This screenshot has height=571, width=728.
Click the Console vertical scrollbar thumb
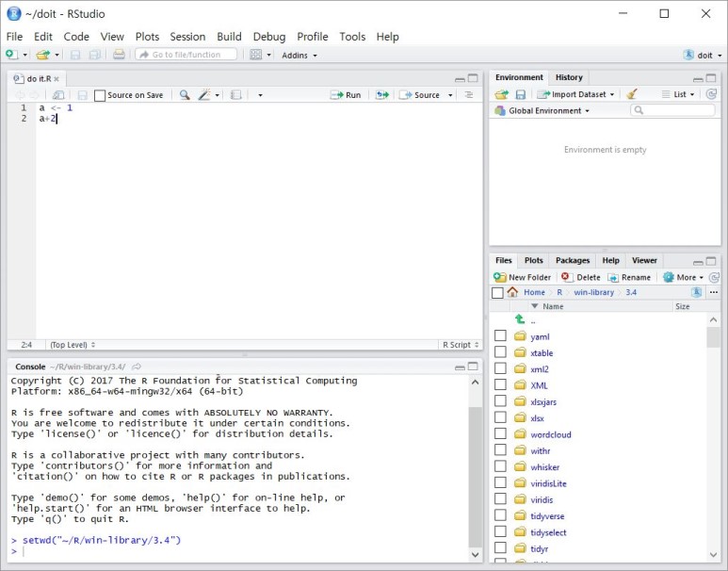[x=475, y=477]
